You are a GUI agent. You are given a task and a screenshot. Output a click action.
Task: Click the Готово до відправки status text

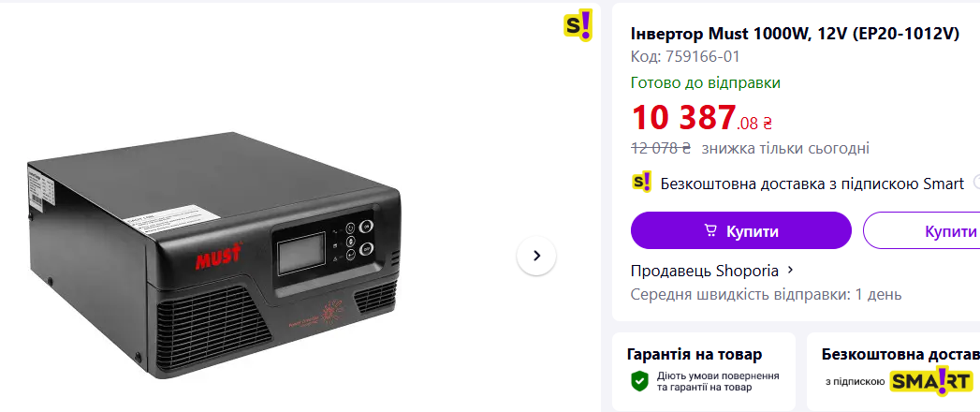click(x=705, y=82)
